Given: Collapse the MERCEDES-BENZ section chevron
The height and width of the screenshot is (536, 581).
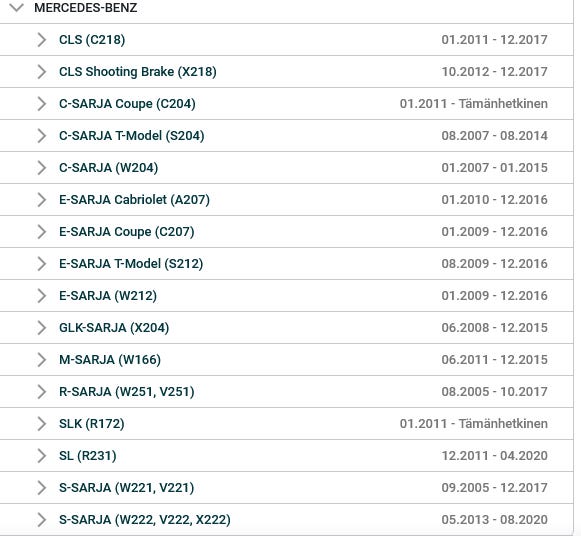Looking at the screenshot, I should 16,7.
